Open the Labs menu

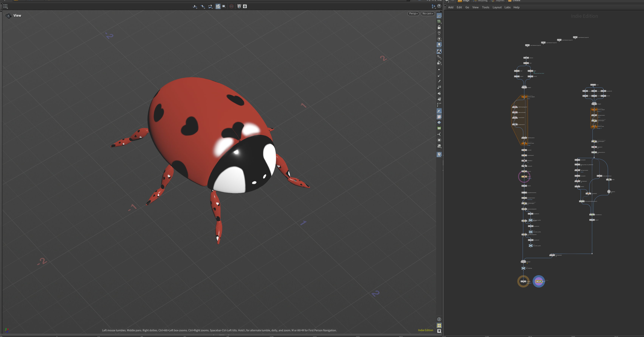tap(507, 7)
